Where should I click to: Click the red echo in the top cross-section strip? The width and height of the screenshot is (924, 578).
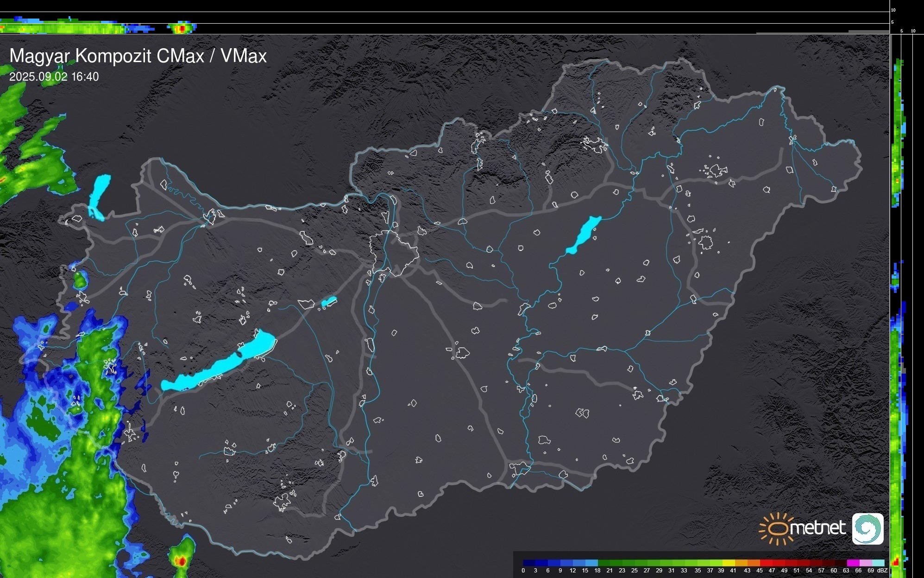(182, 29)
